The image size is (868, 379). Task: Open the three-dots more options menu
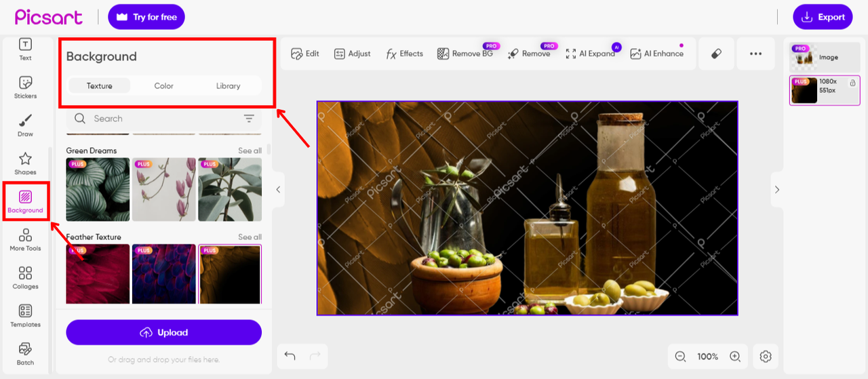(755, 54)
